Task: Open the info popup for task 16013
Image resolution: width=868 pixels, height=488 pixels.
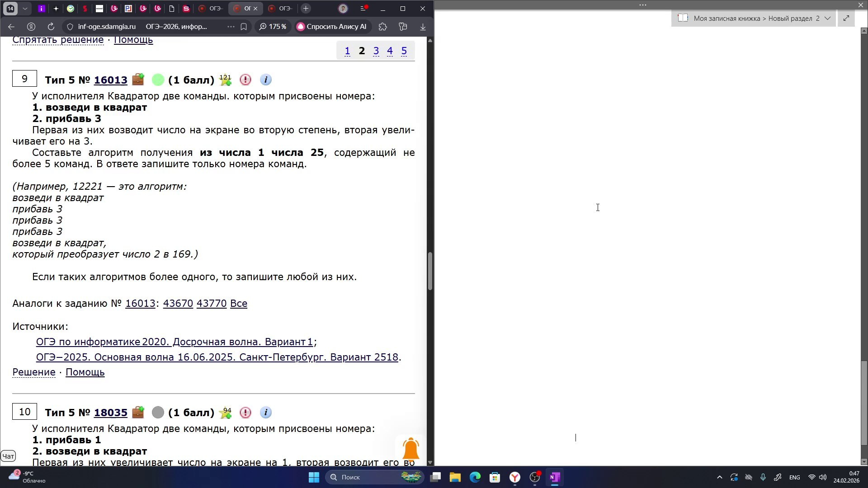Action: point(266,80)
